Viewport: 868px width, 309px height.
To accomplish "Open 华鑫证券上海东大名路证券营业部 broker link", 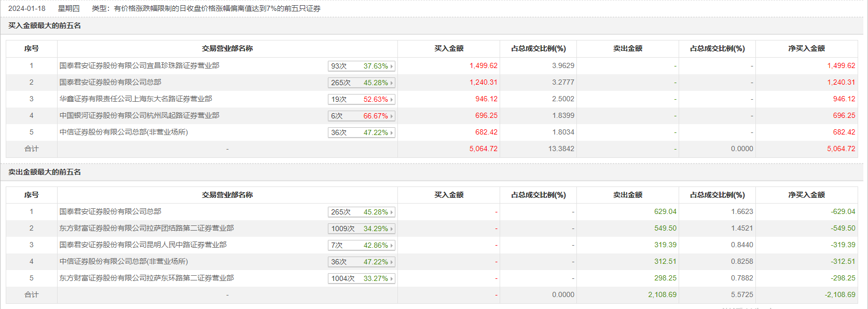I will pos(135,99).
